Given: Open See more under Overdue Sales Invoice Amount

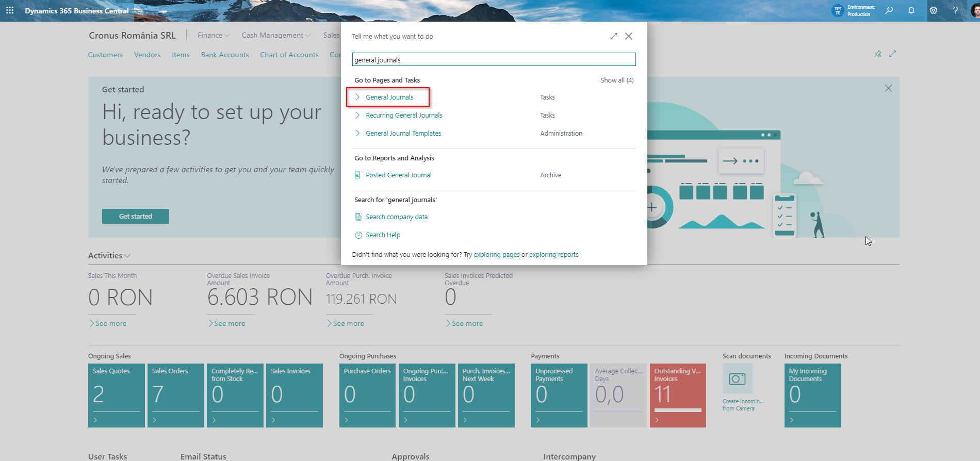Looking at the screenshot, I should coord(227,323).
